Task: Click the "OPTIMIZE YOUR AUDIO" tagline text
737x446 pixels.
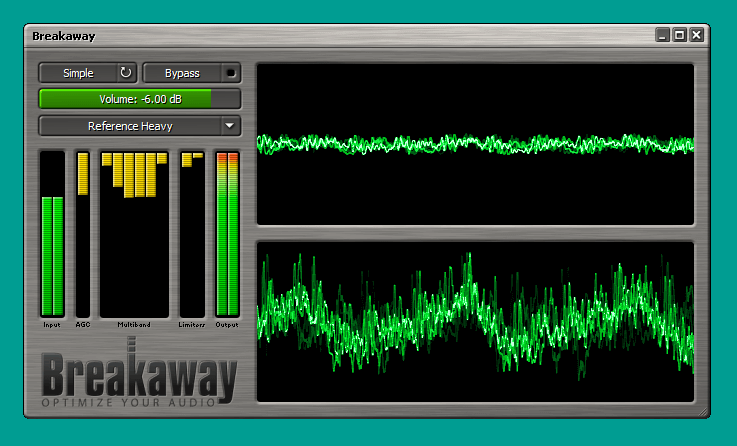Action: [128, 402]
